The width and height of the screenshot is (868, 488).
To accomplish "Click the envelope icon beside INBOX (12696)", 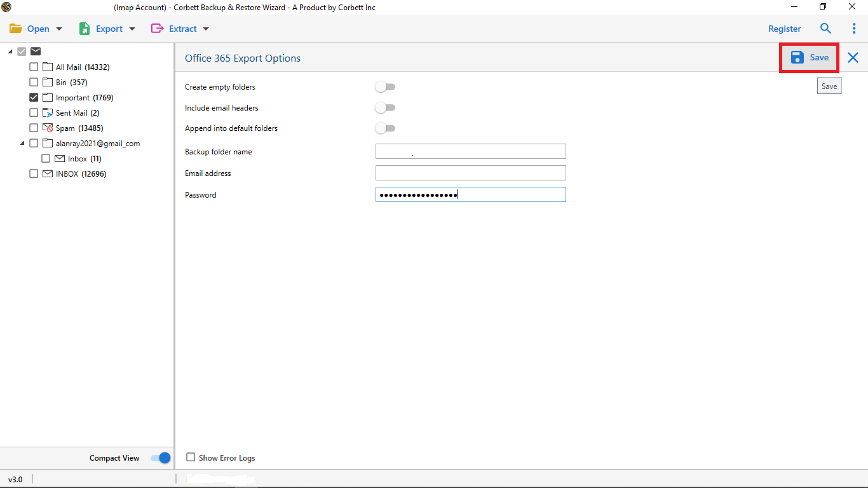I will tap(47, 173).
